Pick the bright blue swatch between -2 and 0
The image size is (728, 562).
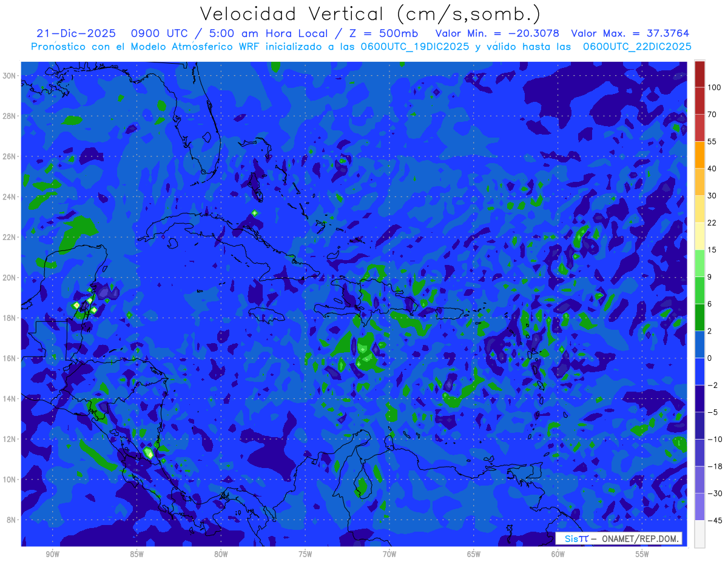[x=699, y=372]
